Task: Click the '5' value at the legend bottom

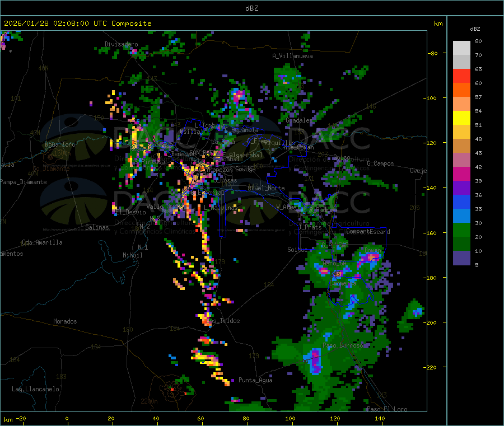Action: (x=477, y=265)
